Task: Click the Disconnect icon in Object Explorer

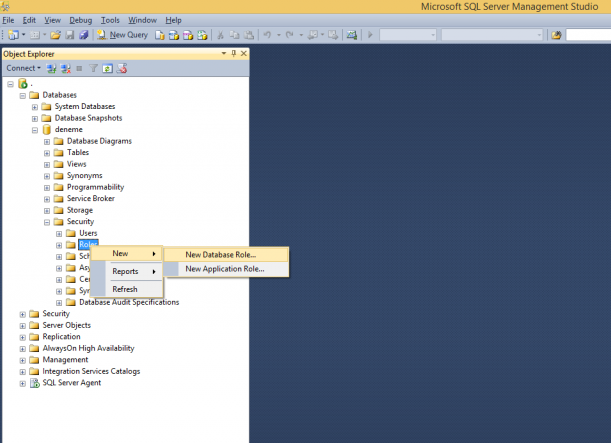Action: coord(65,69)
